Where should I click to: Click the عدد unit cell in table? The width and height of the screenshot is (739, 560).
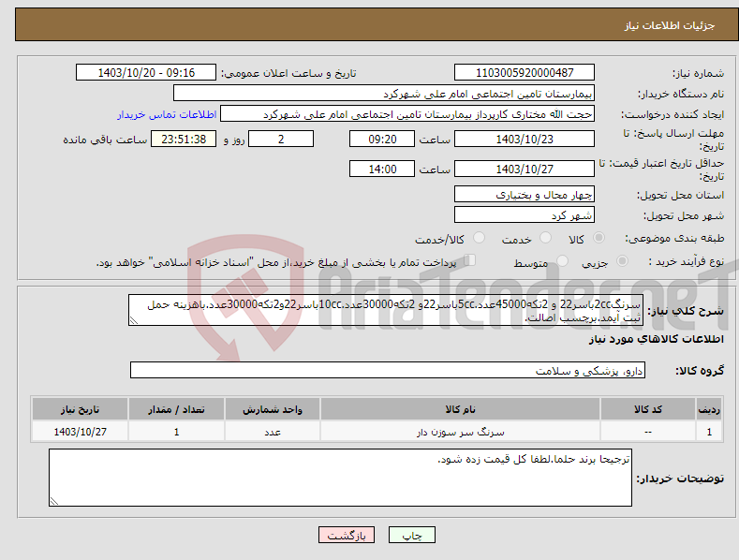(273, 432)
